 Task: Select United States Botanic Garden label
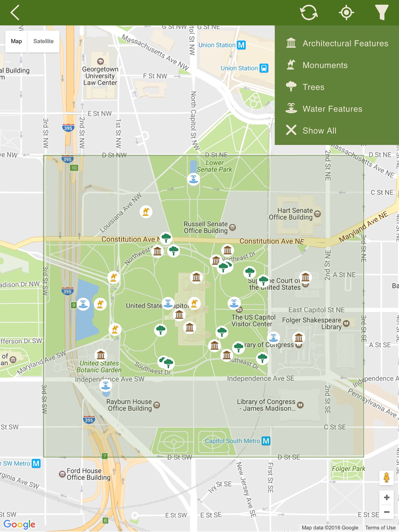100,366
